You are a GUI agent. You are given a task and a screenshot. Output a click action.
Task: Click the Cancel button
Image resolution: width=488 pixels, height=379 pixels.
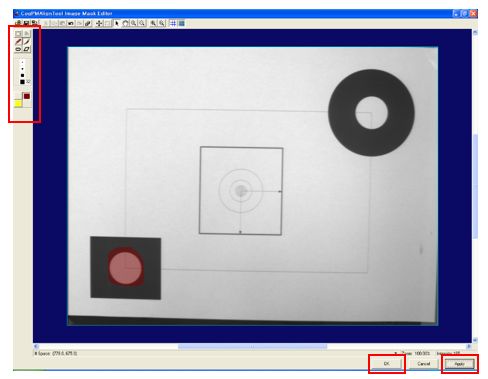click(424, 364)
